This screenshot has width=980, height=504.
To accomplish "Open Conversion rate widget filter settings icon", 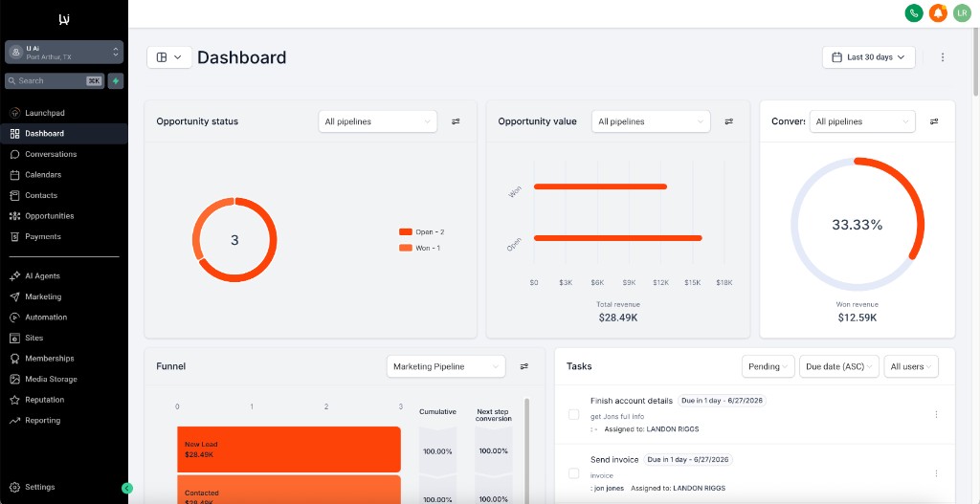I will (934, 121).
